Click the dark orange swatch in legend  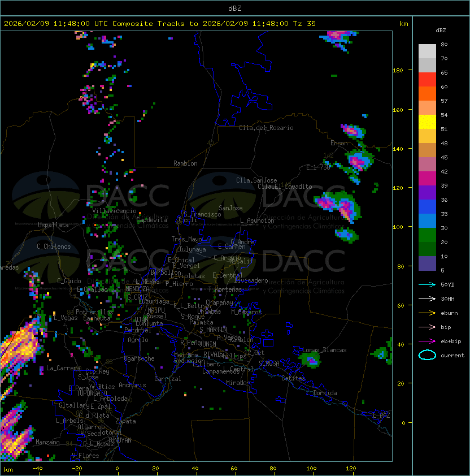[x=427, y=94]
